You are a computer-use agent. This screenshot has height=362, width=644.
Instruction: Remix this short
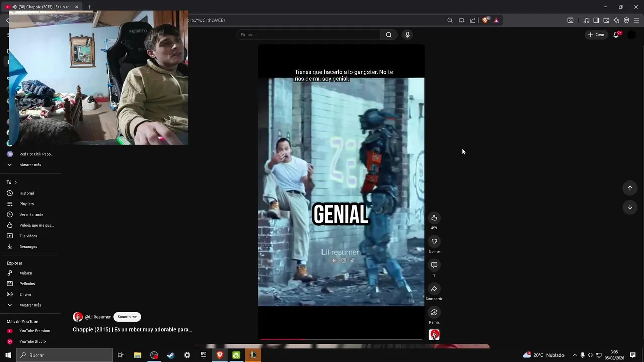point(434,312)
